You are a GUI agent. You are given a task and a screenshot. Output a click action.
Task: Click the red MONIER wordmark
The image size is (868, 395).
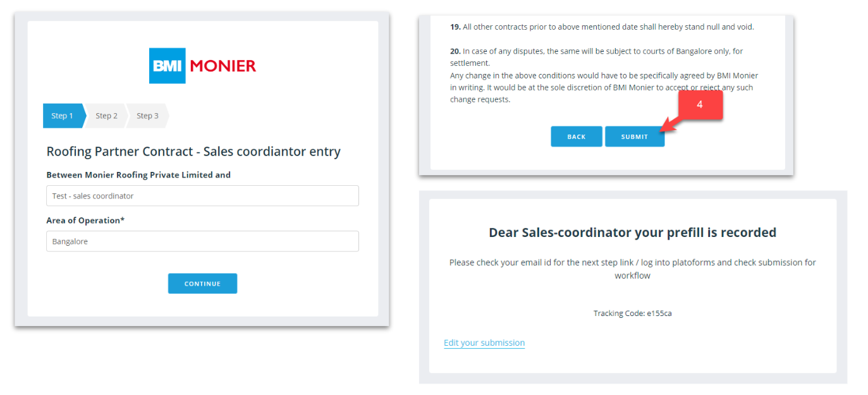(x=223, y=66)
